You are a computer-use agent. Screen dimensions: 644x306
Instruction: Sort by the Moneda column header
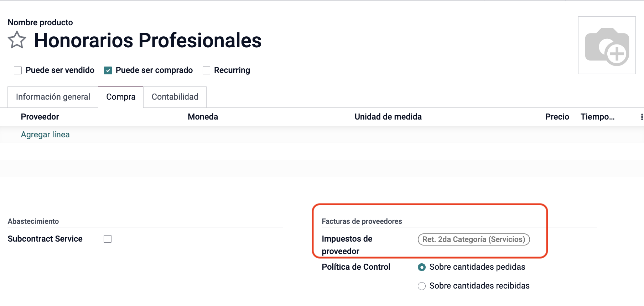[203, 117]
